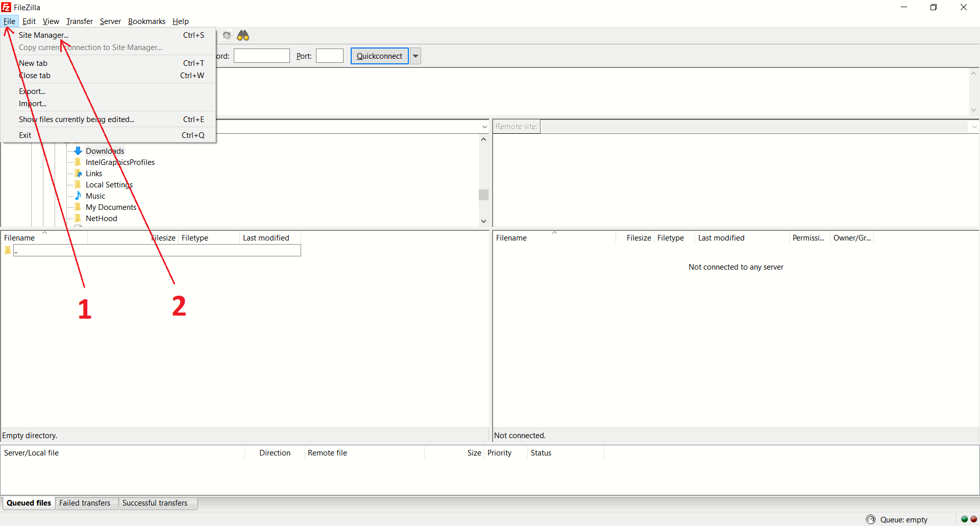Sort local files by the Filetype column

[x=209, y=238]
